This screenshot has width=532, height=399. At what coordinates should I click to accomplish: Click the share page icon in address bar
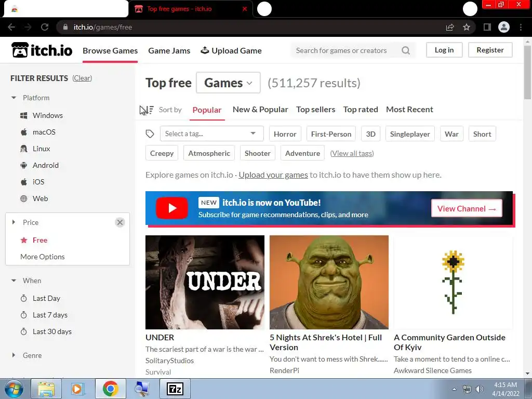click(x=450, y=27)
